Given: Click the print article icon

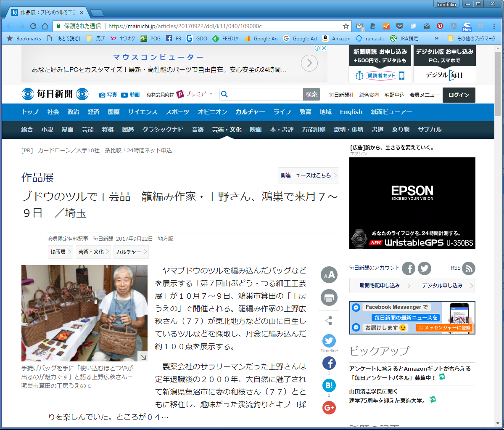Looking at the screenshot, I should pyautogui.click(x=329, y=297).
